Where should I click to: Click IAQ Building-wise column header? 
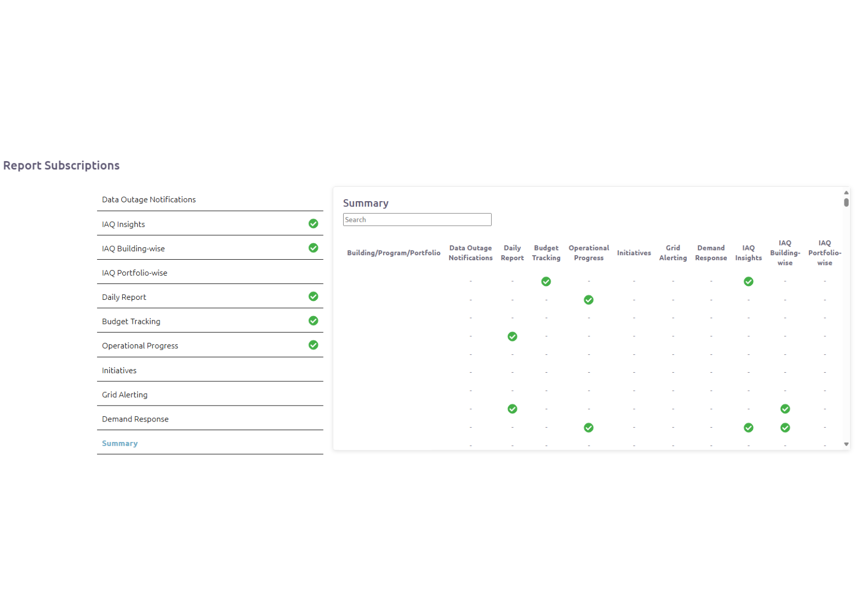[x=785, y=253]
